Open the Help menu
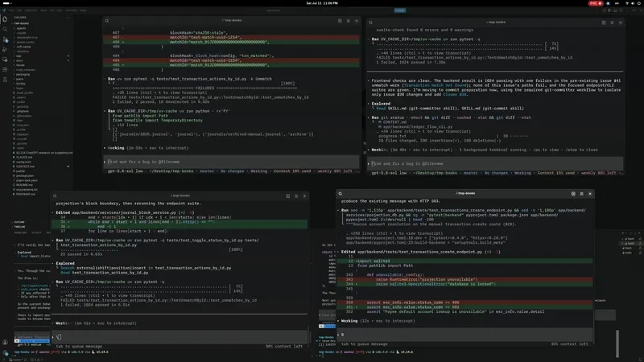Screen dimensions: 644x362 tap(83, 10)
